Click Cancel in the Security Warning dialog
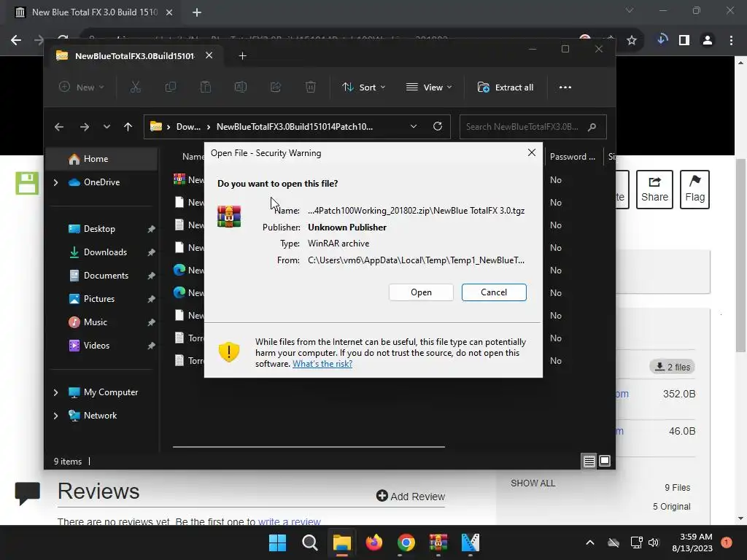This screenshot has height=560, width=747. click(x=494, y=292)
